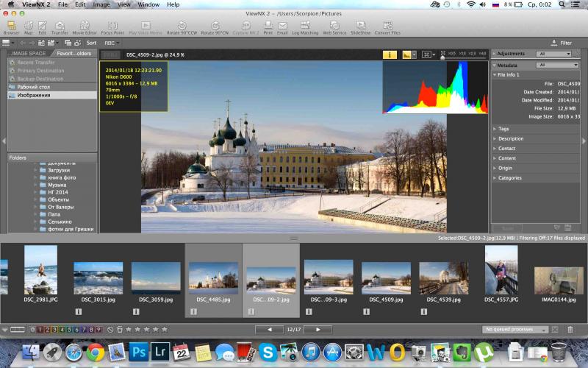Toggle the image info overlay button
The width and height of the screenshot is (588, 368).
coord(390,54)
